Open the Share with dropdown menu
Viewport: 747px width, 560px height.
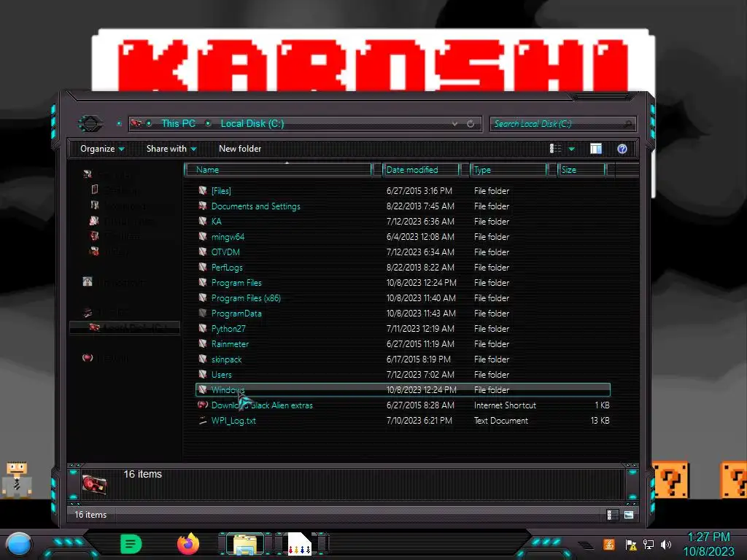171,149
